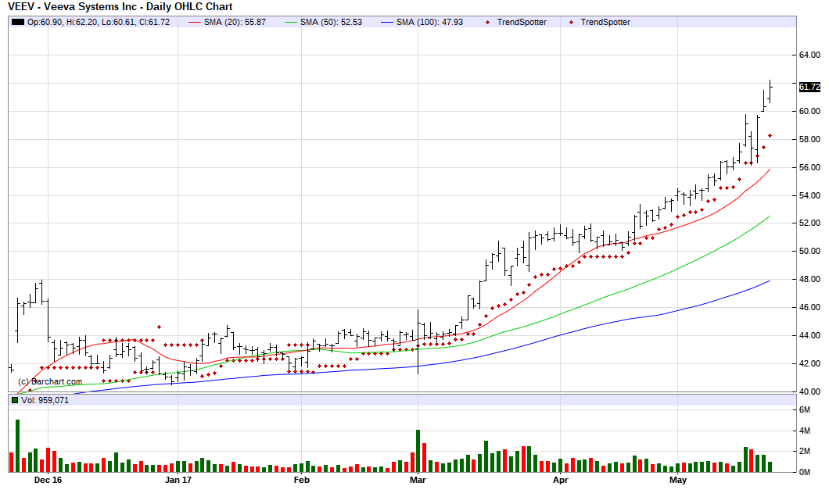Click the 44.00 price axis label

click(809, 335)
